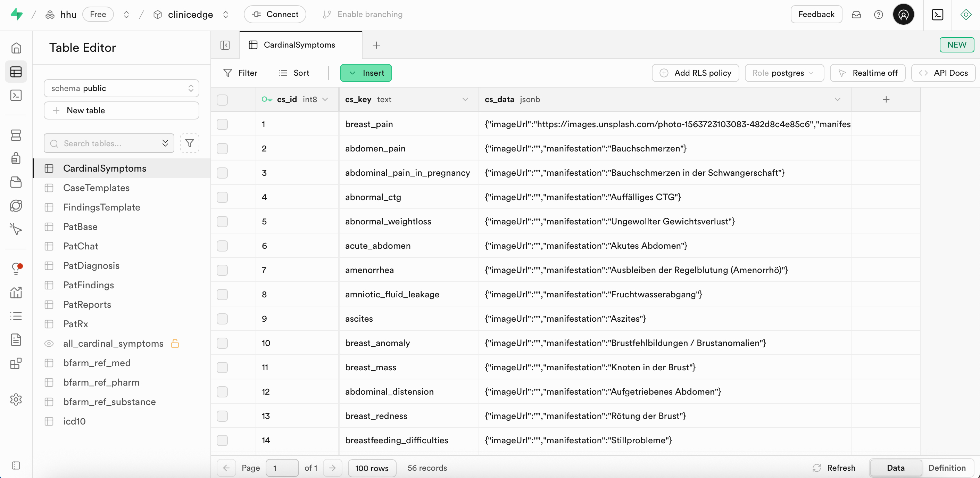Image resolution: width=980 pixels, height=478 pixels.
Task: Tick the checkbox for row acute_abdomen
Action: [x=222, y=246]
